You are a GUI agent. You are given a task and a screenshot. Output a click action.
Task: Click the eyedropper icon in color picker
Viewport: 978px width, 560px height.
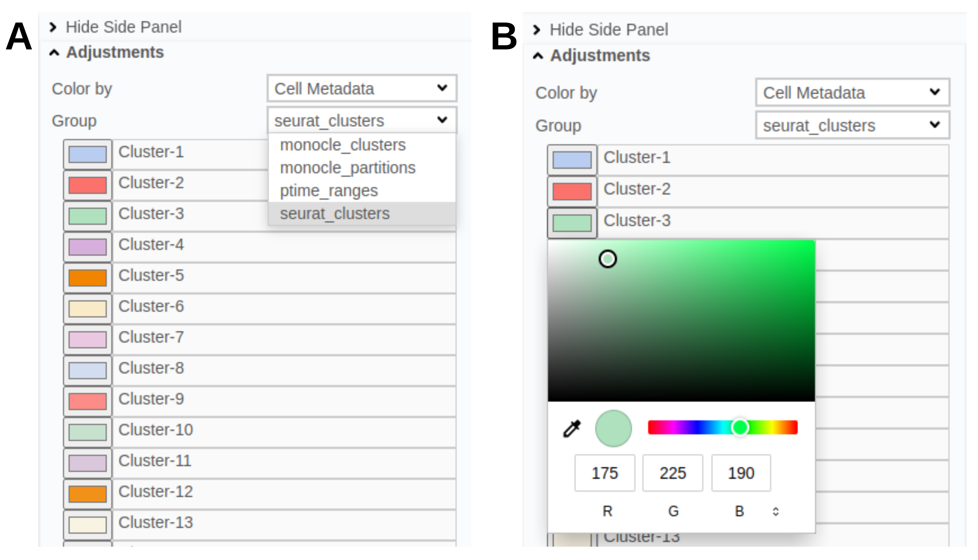point(571,428)
